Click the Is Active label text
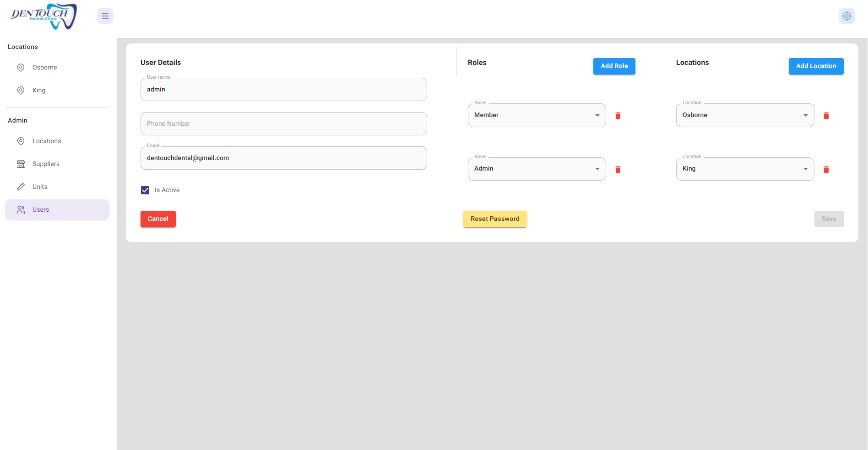The width and height of the screenshot is (868, 450). (167, 190)
